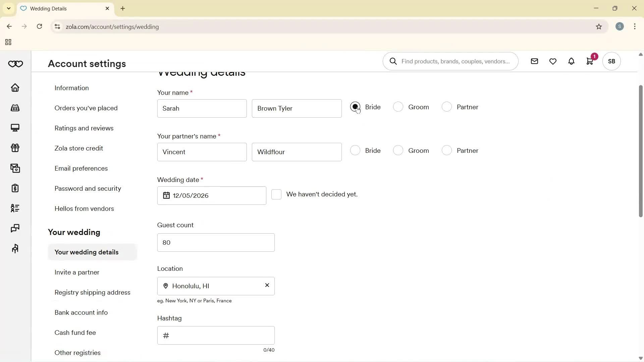This screenshot has height=362, width=644.
Task: Open the gift icon in the sidebar
Action: [15, 148]
